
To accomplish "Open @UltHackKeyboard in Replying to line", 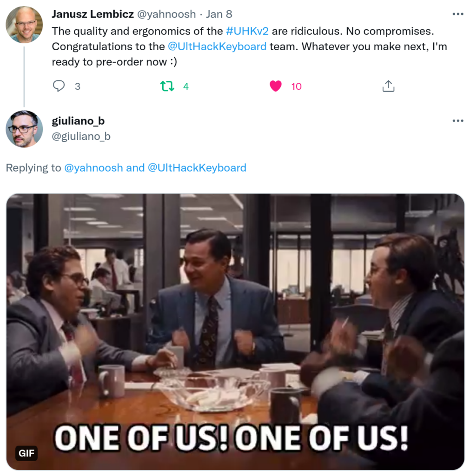I will [x=197, y=168].
